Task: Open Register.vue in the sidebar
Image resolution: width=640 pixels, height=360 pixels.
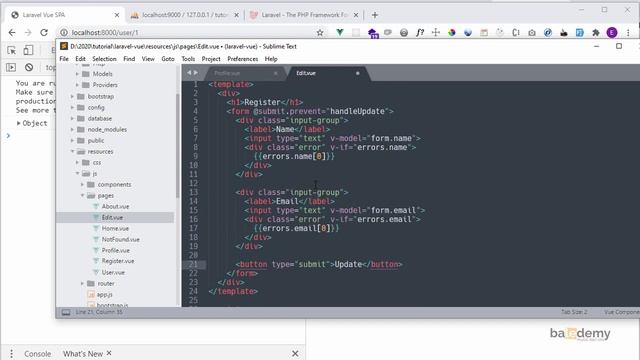Action: point(118,261)
